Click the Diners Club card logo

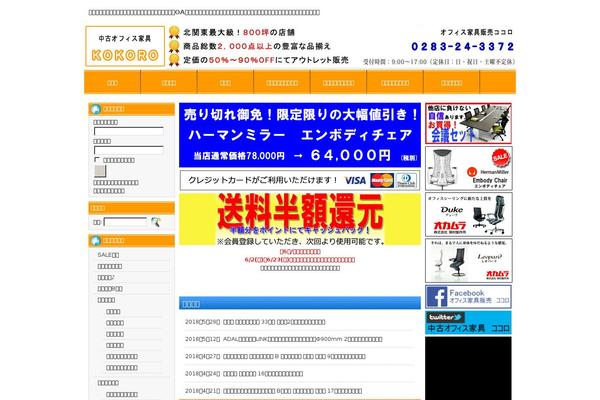[406, 180]
